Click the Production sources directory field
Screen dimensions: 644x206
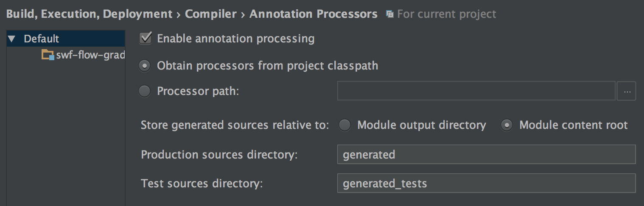pyautogui.click(x=486, y=154)
